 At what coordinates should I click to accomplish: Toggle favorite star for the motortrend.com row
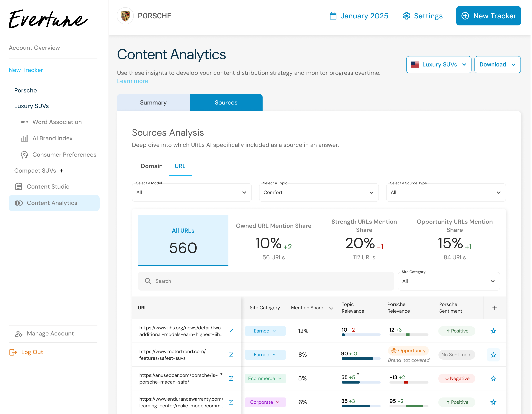coord(493,355)
